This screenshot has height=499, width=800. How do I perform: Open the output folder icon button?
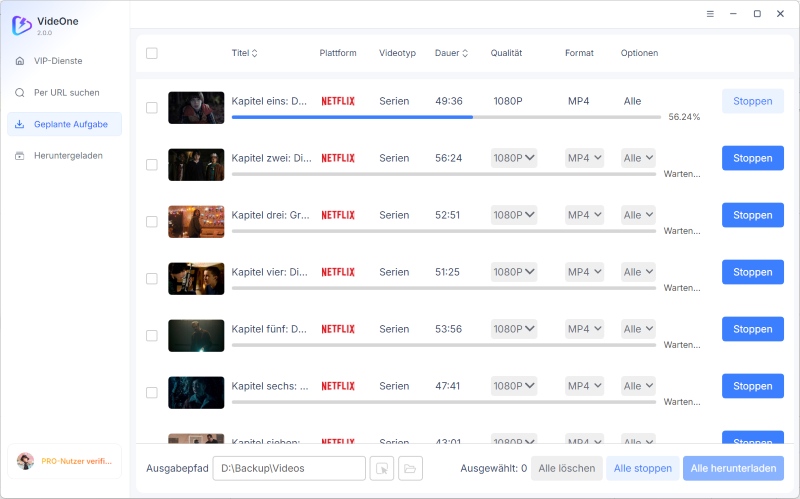pos(410,468)
